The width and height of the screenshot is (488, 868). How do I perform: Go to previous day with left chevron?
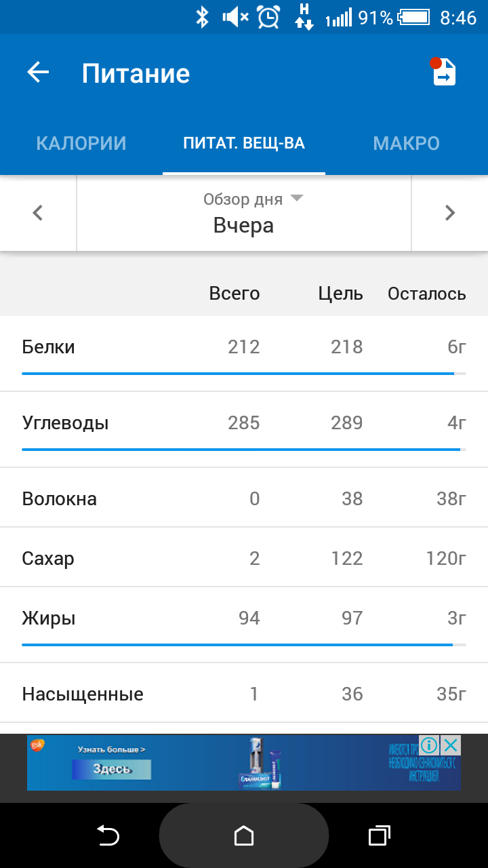click(x=38, y=213)
